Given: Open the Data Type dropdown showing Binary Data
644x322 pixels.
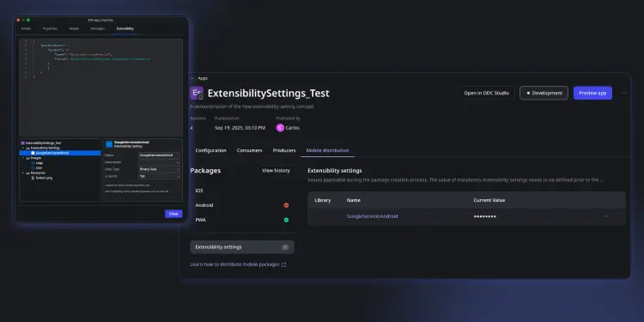Looking at the screenshot, I should tap(160, 169).
